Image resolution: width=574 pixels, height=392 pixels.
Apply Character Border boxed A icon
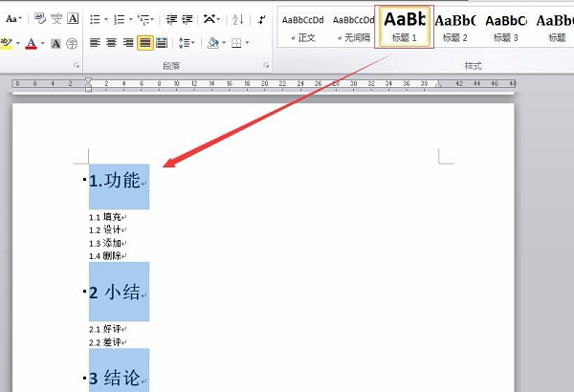73,19
